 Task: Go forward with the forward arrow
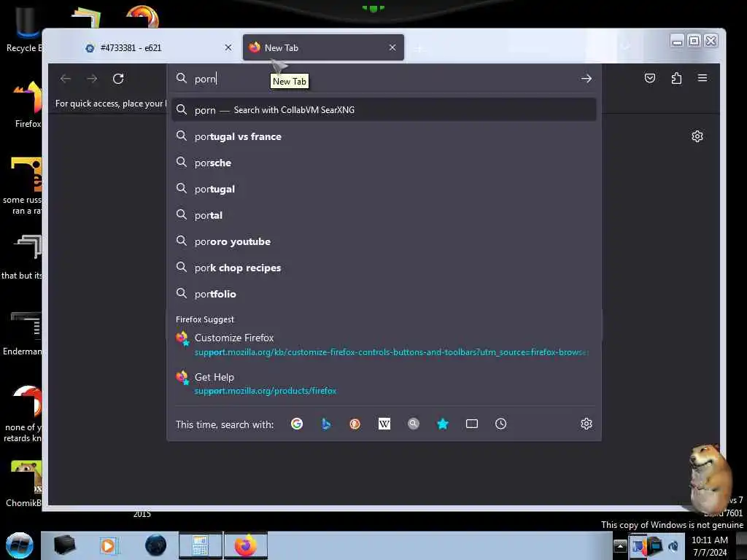(92, 79)
